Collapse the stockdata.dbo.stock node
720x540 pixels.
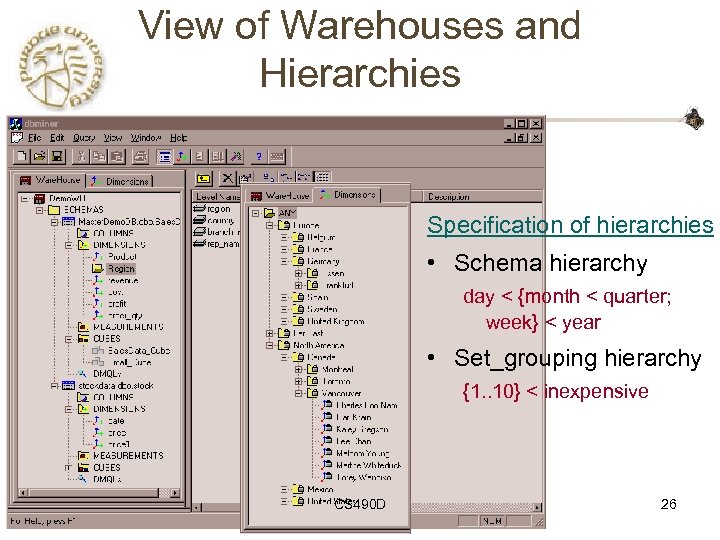54,386
